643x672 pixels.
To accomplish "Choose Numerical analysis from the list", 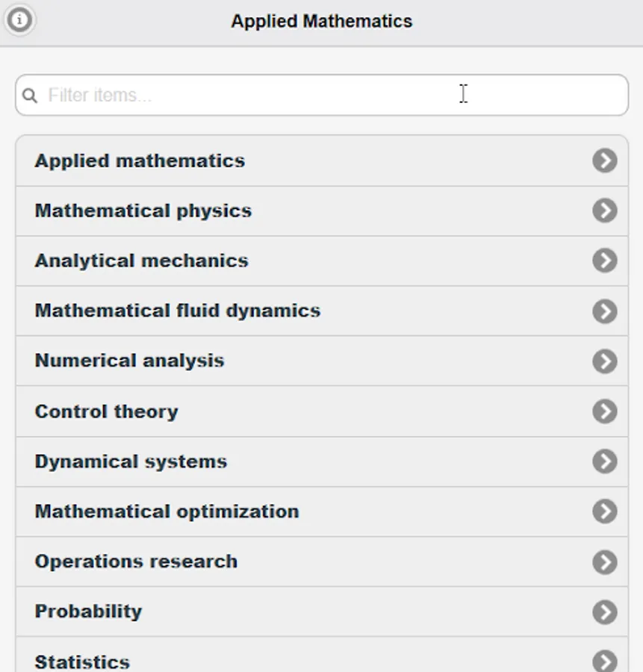I will pos(322,361).
